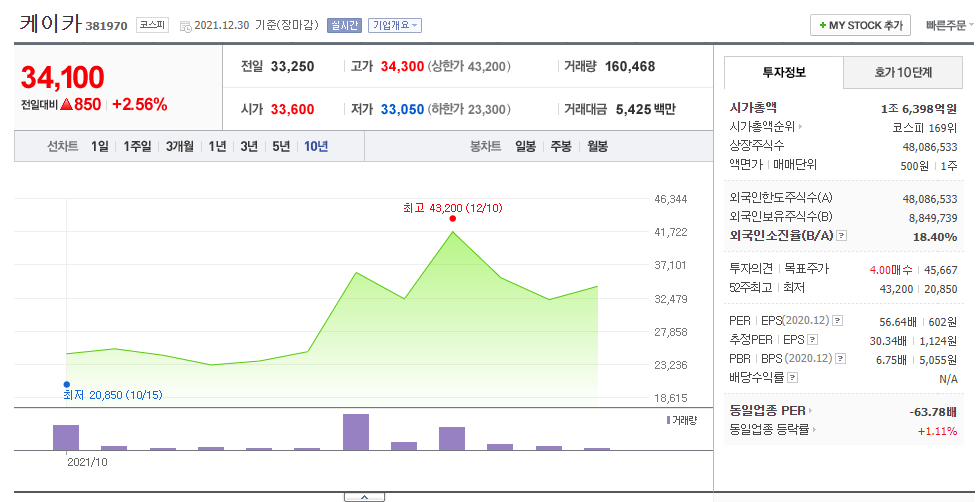Click help icon beside 추정PER EPS
This screenshot has height=502, width=980.
812,340
